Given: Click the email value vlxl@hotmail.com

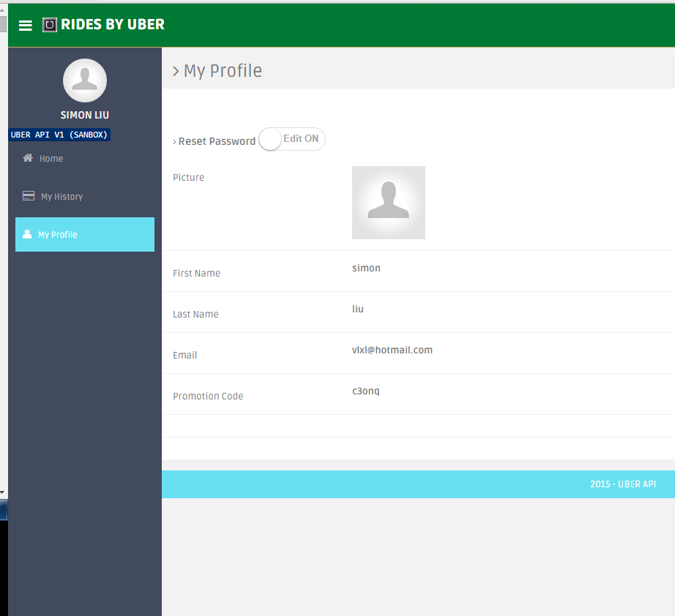Looking at the screenshot, I should 392,350.
